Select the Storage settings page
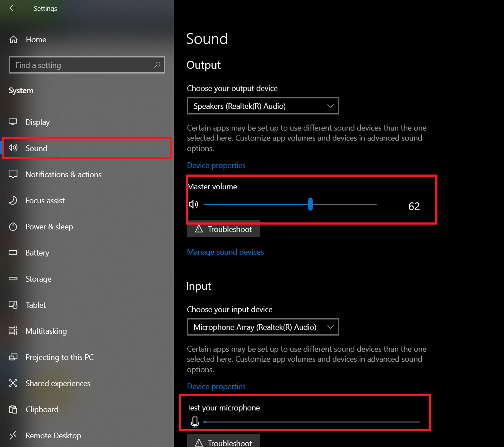Screen dimensions: 504x447 [x=38, y=279]
